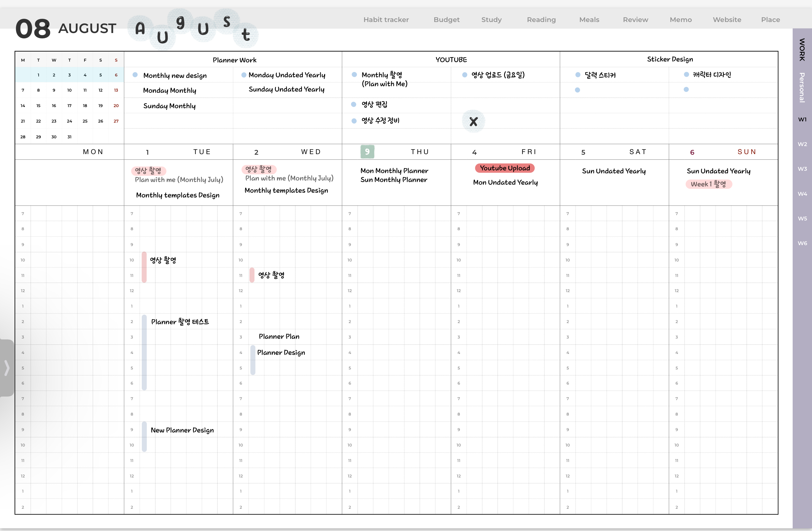812x531 pixels.
Task: Click the green highlighted 9 date sticker
Action: [x=367, y=152]
